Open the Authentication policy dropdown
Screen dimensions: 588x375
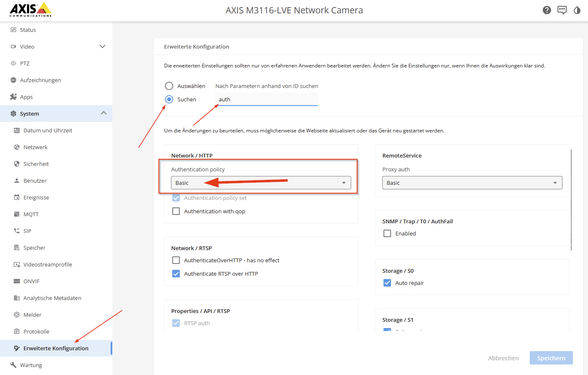click(261, 183)
